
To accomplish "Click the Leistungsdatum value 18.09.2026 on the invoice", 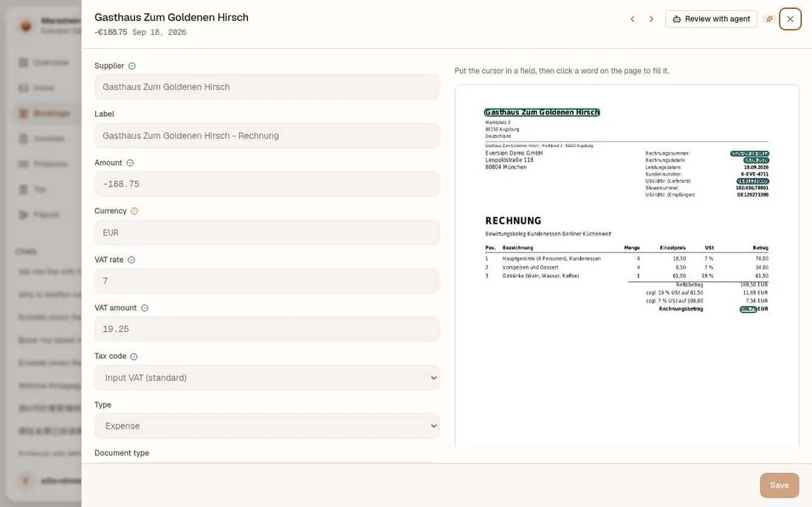I will (x=756, y=168).
